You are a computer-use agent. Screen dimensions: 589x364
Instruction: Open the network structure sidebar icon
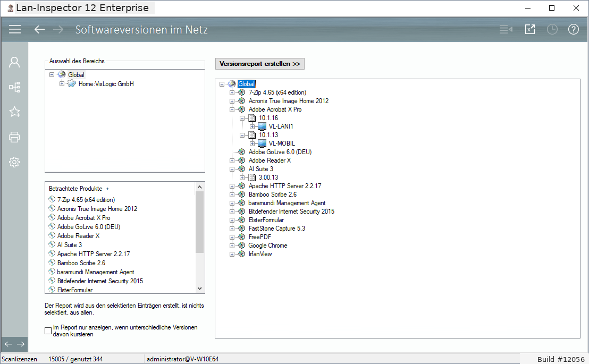(14, 87)
